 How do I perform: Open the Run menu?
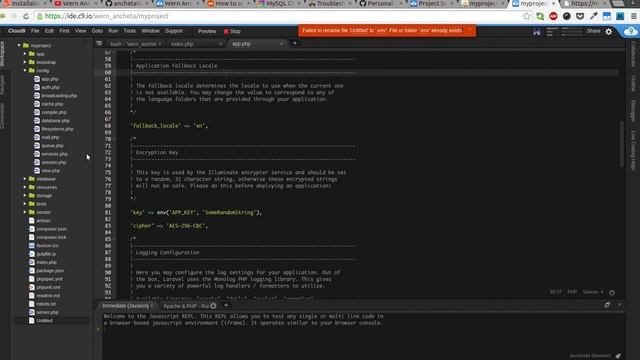point(113,31)
